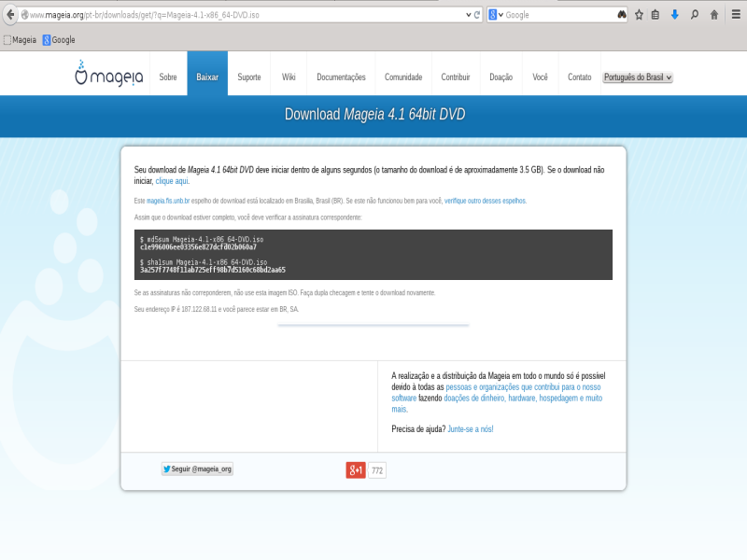
Task: Click the 772 share count box
Action: (x=377, y=470)
